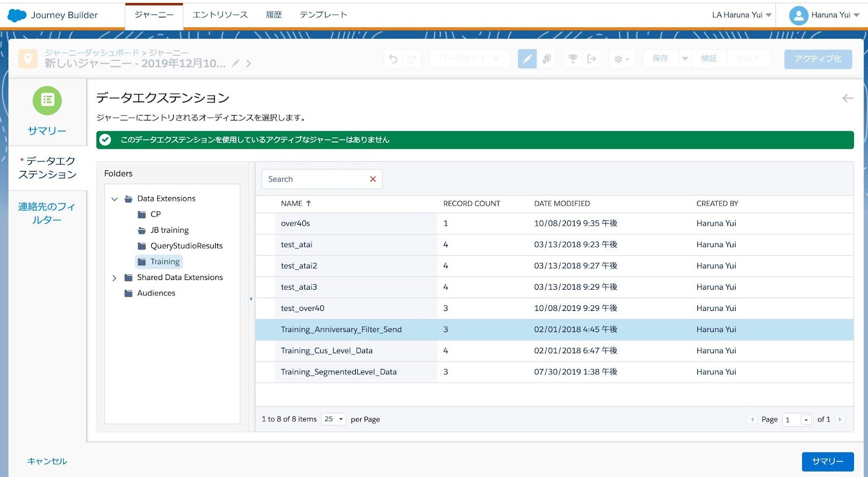Viewport: 868px width, 477px height.
Task: Click the 検証 button
Action: (x=709, y=59)
